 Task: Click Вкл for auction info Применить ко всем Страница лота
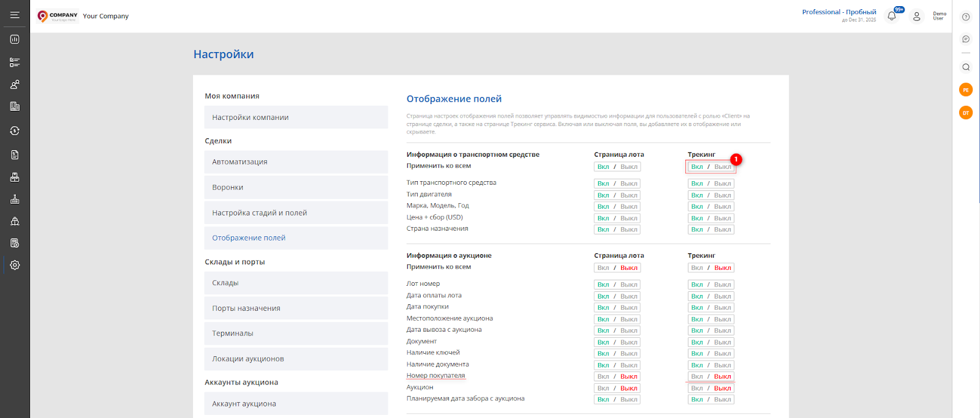603,267
